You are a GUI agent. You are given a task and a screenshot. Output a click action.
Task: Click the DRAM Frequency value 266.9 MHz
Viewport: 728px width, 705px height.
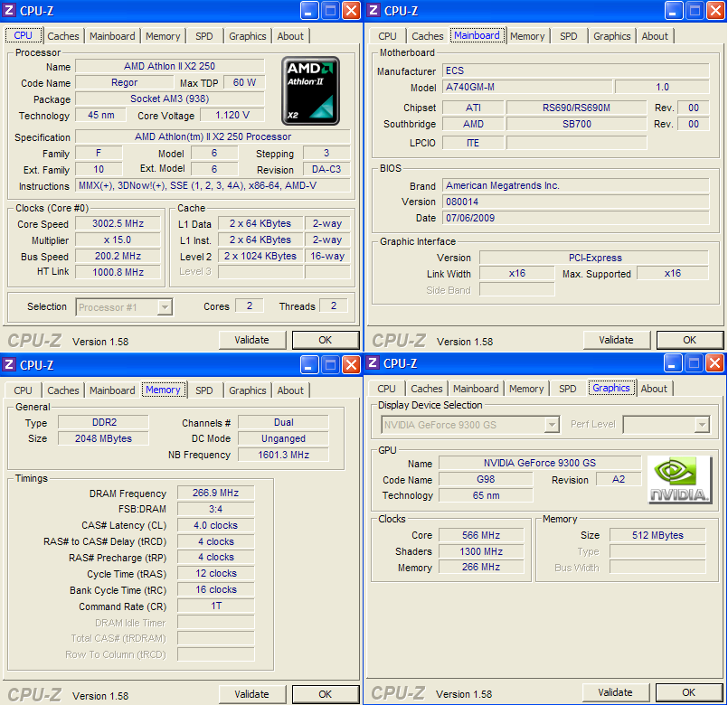(x=216, y=493)
